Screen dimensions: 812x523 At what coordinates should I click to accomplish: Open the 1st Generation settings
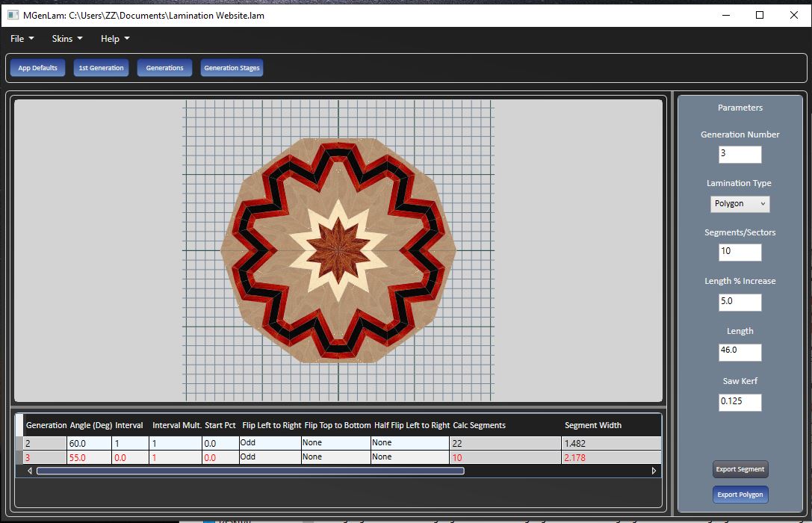click(x=101, y=68)
